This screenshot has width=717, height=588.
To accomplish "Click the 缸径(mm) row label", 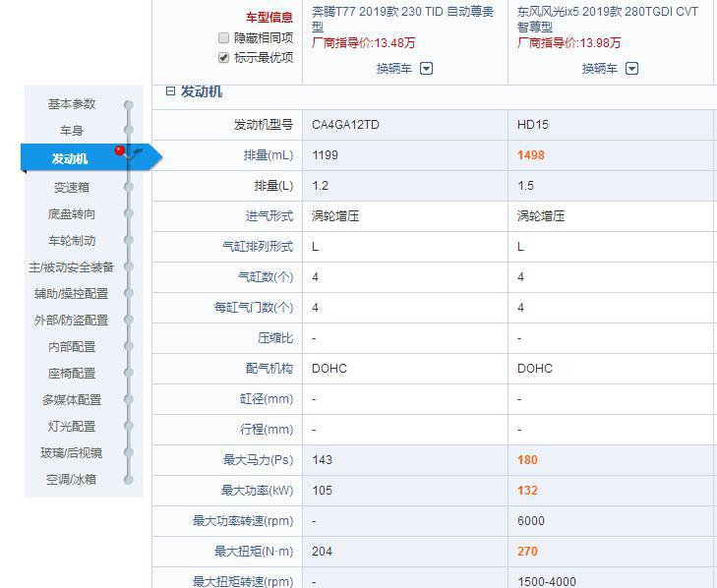I will click(x=267, y=398).
